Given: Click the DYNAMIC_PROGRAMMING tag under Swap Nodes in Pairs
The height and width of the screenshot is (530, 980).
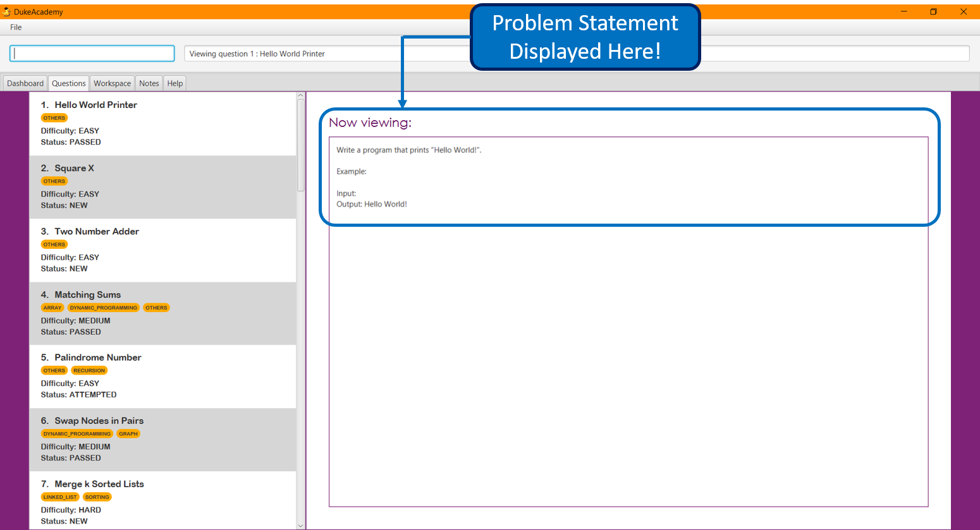Looking at the screenshot, I should click(77, 434).
